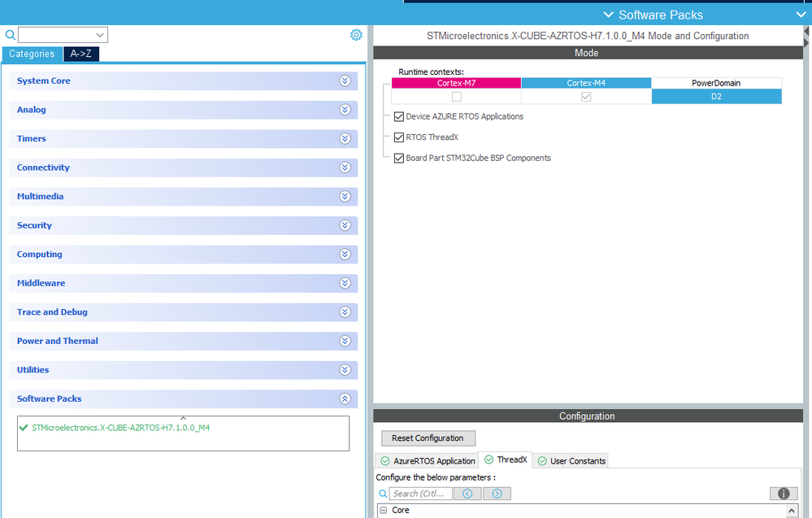
Task: Select STMicroelectronics.X-CUBE-AZRTOS-H7.1.0.0_M4 pack entry
Action: point(120,428)
